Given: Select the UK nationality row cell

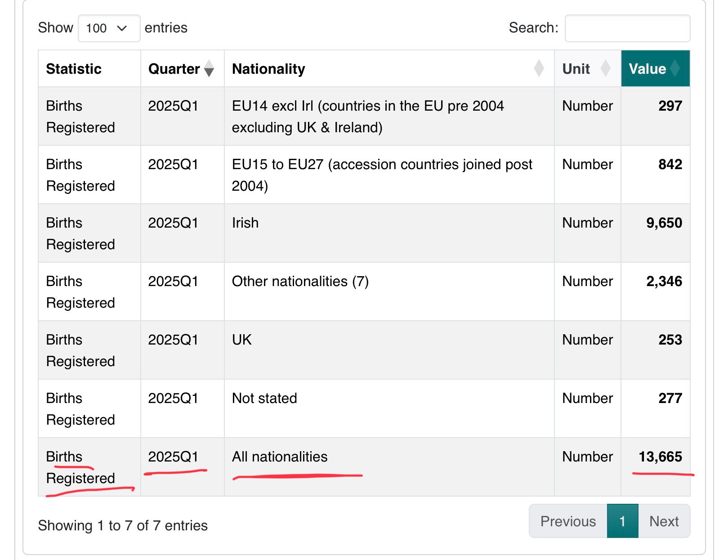Looking at the screenshot, I should tap(242, 340).
